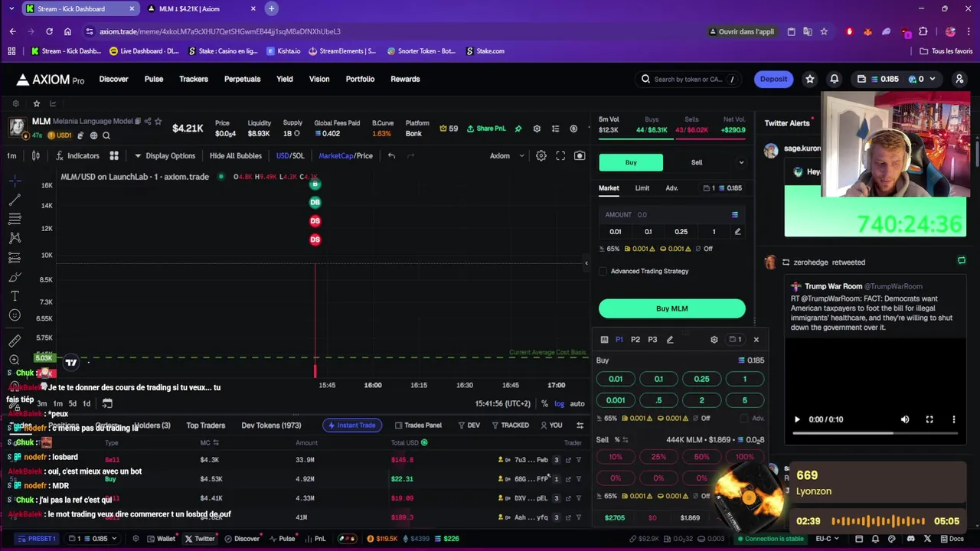Select the P3 preset in instant trade
980x551 pixels.
pyautogui.click(x=652, y=339)
